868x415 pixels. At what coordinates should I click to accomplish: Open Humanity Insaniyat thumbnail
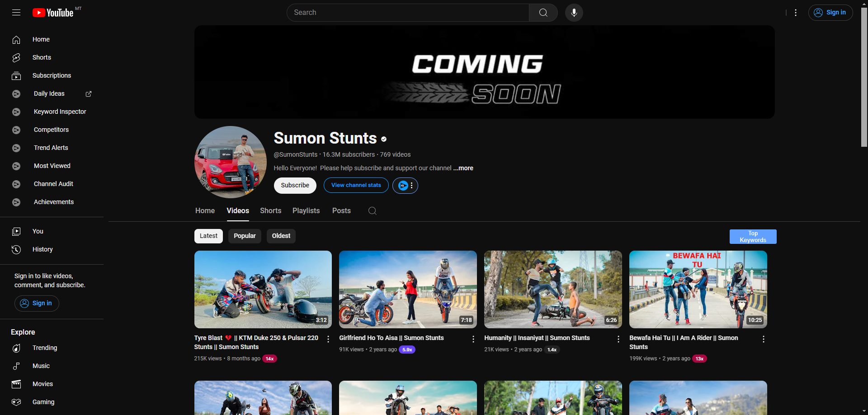tap(553, 289)
